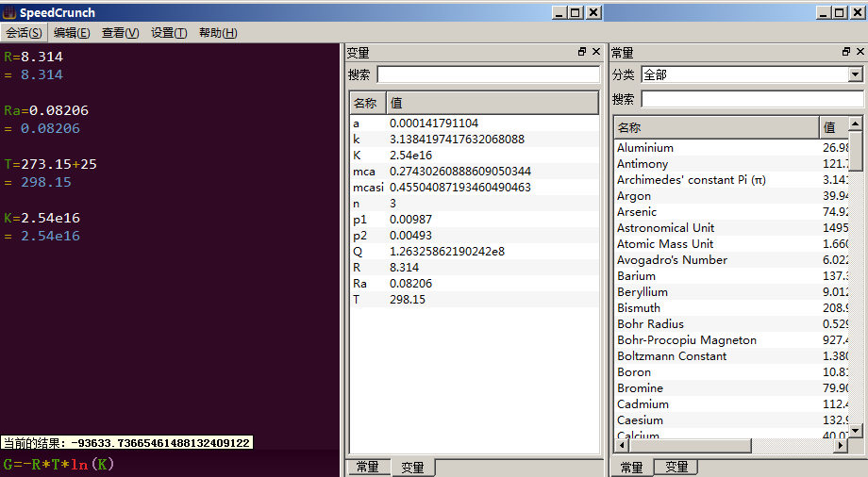
Task: Open the 编辑(E) menu
Action: 72,33
